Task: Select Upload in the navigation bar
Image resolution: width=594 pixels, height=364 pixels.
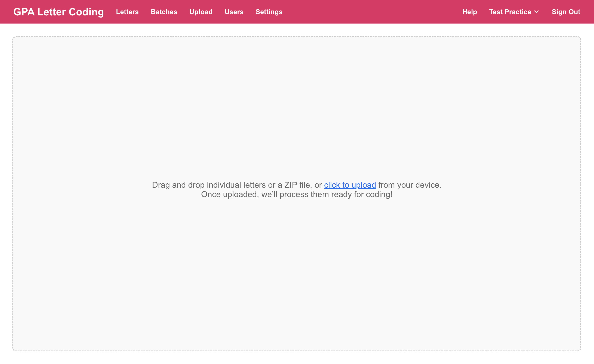Action: pyautogui.click(x=200, y=12)
